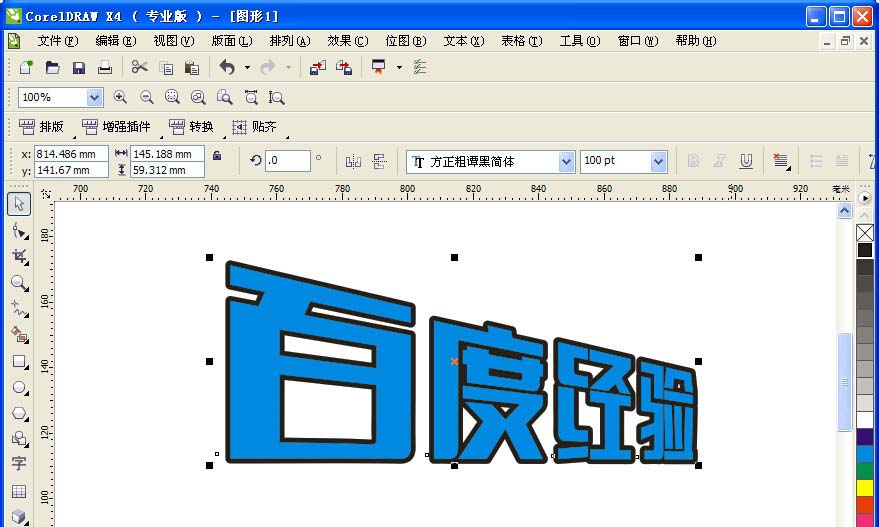Screen dimensions: 879x527
Task: Save the document with the floppy disk icon
Action: [78, 68]
